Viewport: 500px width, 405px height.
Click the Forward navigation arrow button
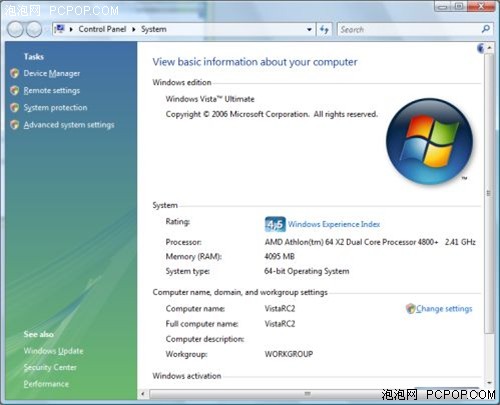34,29
